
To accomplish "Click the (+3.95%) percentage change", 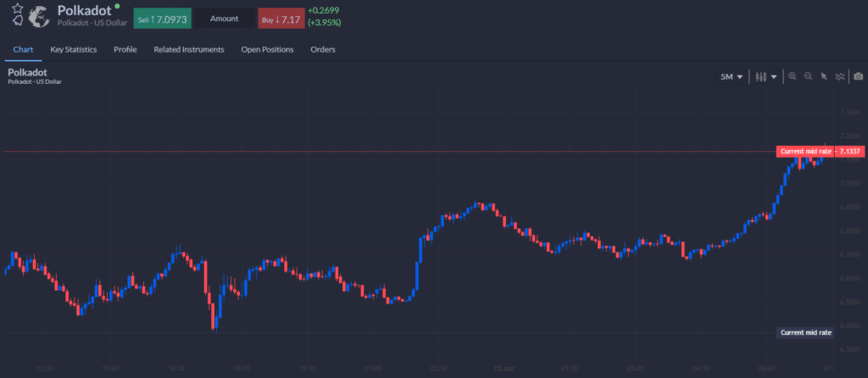I will (325, 23).
